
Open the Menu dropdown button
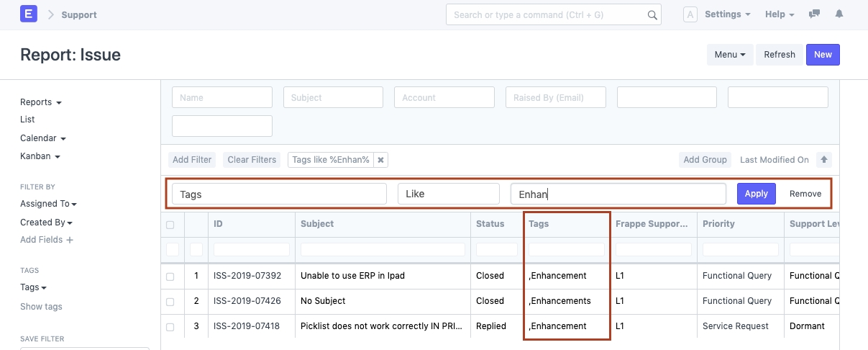[x=730, y=55]
